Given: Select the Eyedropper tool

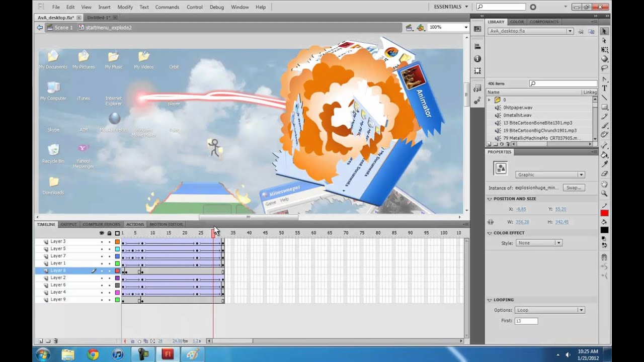Looking at the screenshot, I should pos(604,164).
